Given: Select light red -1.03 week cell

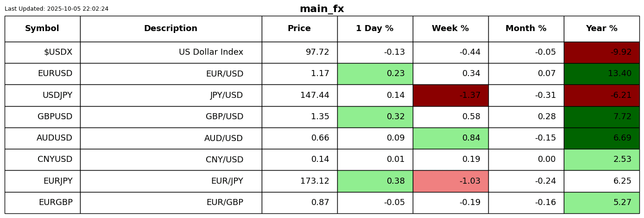Looking at the screenshot, I should pyautogui.click(x=450, y=181).
